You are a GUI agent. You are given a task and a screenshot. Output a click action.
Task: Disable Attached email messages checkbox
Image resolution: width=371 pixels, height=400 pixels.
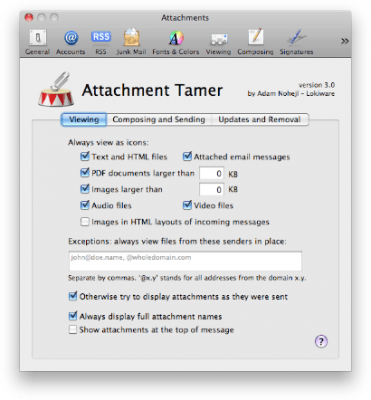tap(187, 156)
